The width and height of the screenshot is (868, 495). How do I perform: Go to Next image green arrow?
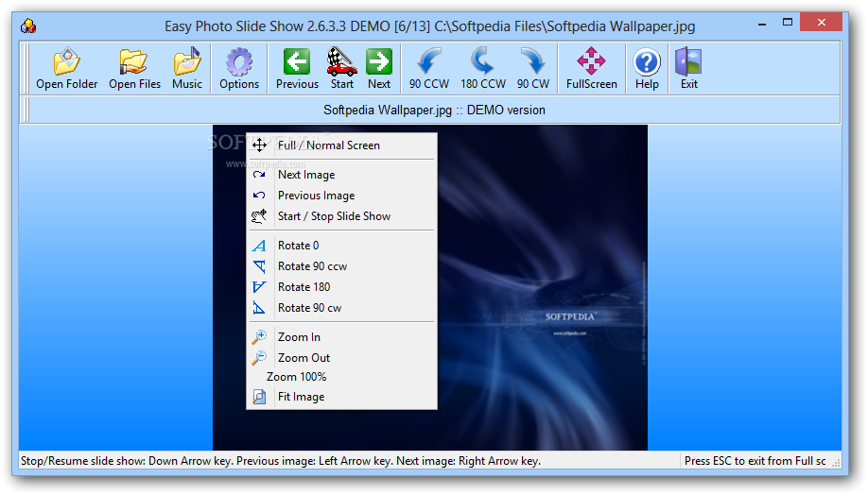point(379,61)
